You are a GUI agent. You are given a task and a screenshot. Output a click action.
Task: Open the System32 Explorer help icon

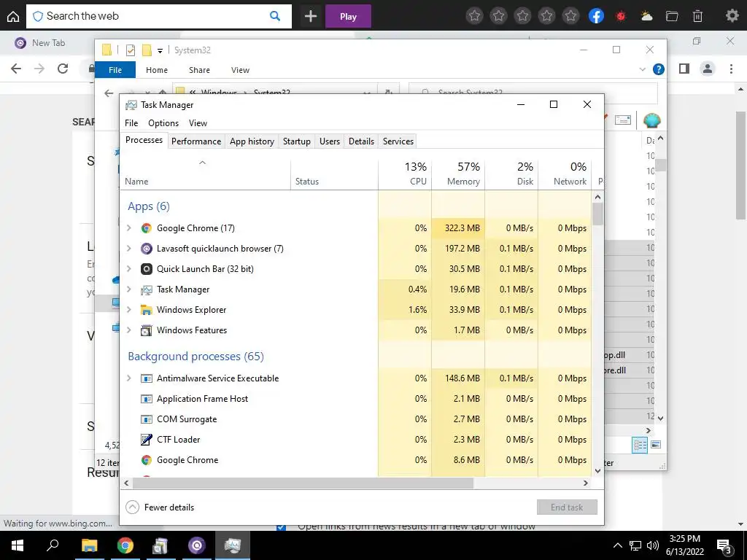pos(659,69)
